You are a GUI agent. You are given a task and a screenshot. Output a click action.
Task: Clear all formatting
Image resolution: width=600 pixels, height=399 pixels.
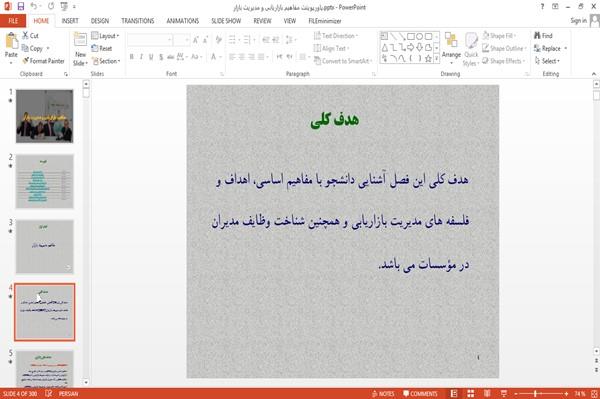coord(219,40)
